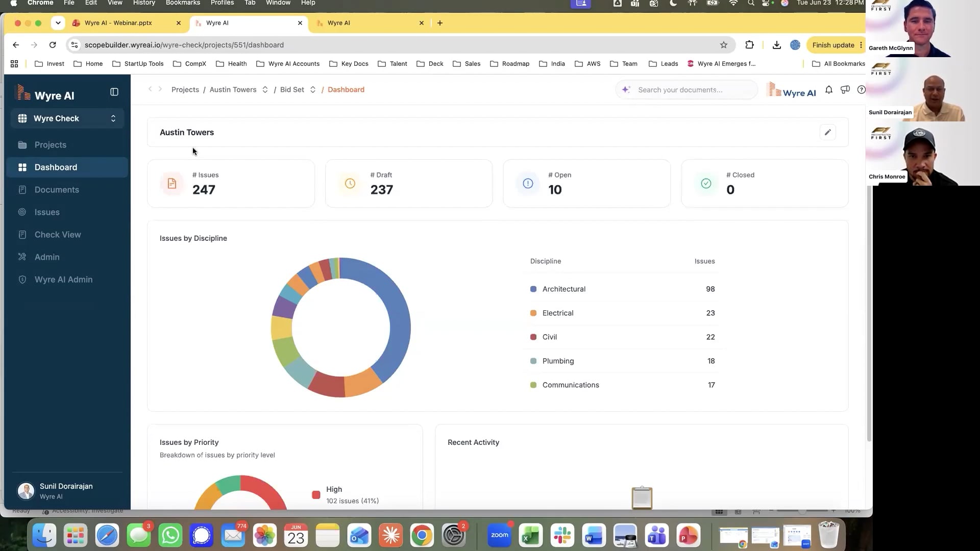Focus the Search your documents field
This screenshot has width=980, height=551.
(687, 90)
